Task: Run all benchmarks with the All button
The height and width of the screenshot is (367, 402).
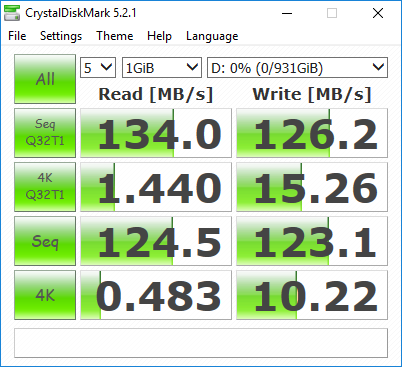Action: pyautogui.click(x=45, y=79)
